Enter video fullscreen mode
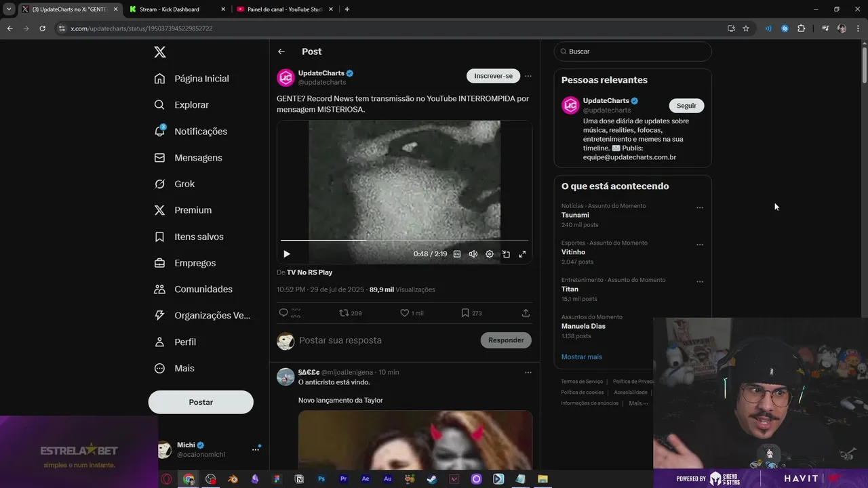 pos(522,254)
